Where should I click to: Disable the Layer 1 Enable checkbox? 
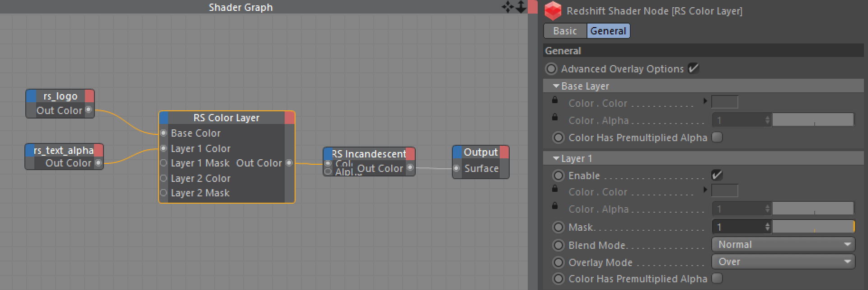tap(717, 176)
